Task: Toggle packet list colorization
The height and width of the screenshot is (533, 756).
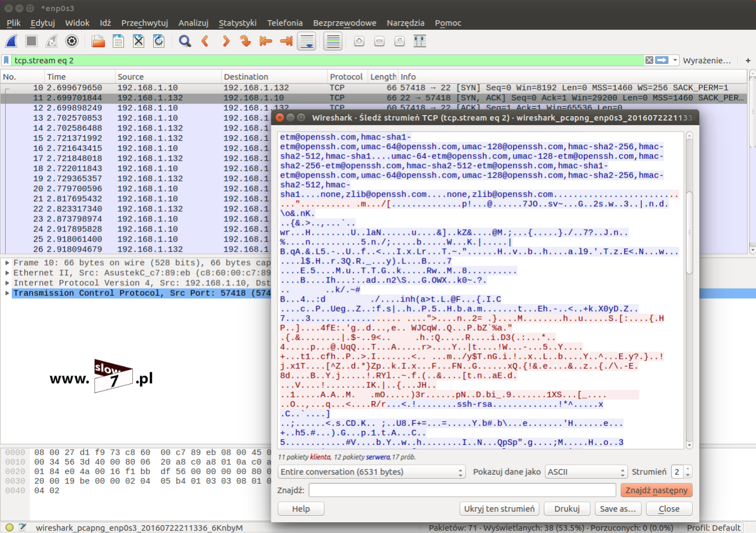Action: (x=333, y=41)
